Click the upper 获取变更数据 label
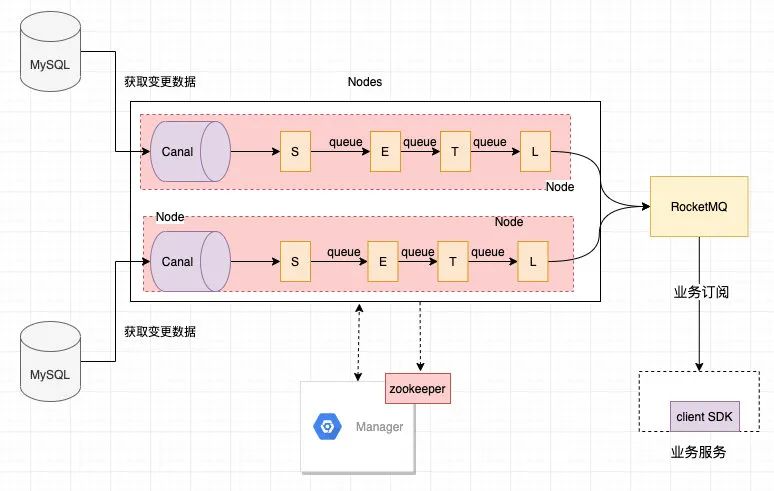The image size is (774, 491). pyautogui.click(x=160, y=82)
